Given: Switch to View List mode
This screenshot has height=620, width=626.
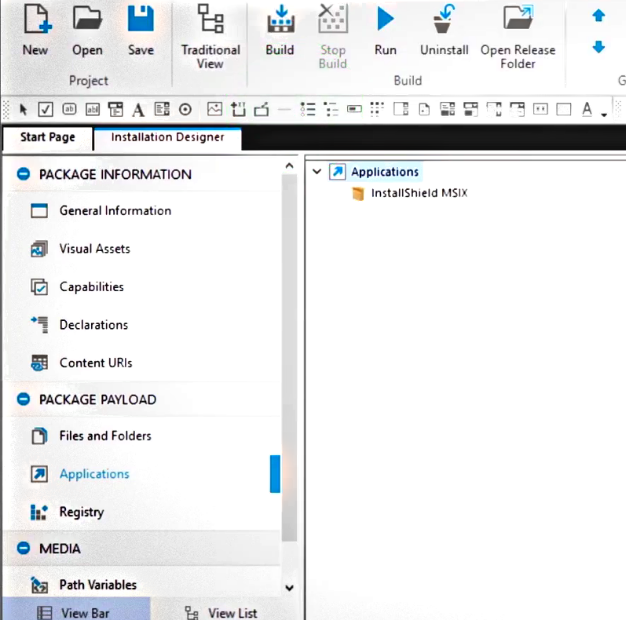Looking at the screenshot, I should [x=221, y=612].
